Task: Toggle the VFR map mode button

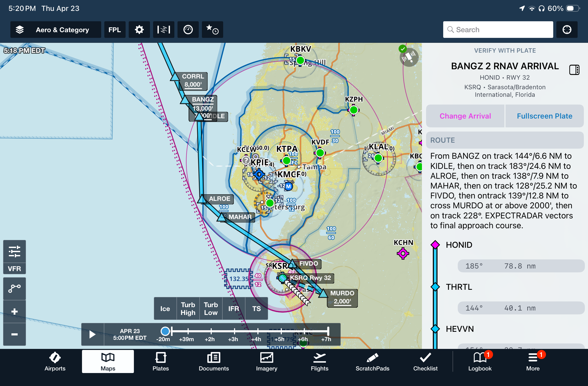Action: click(x=15, y=268)
